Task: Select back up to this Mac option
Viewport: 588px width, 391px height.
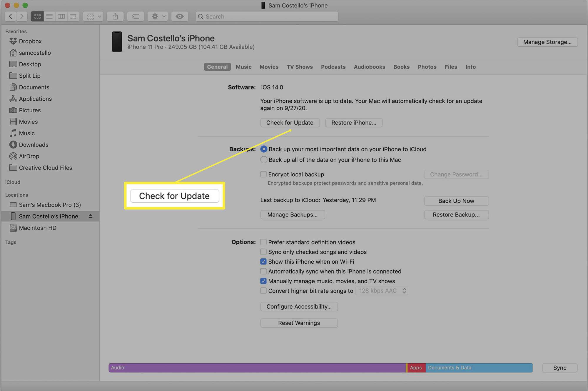Action: 264,160
